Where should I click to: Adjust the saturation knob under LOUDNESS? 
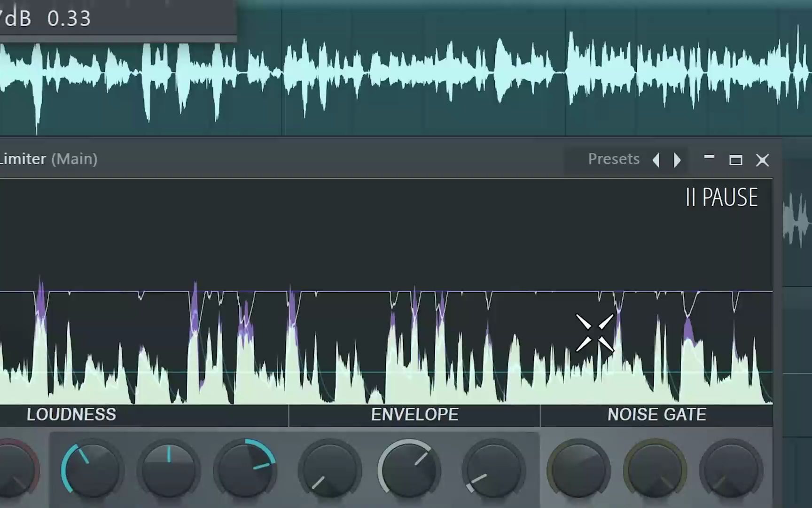(170, 468)
